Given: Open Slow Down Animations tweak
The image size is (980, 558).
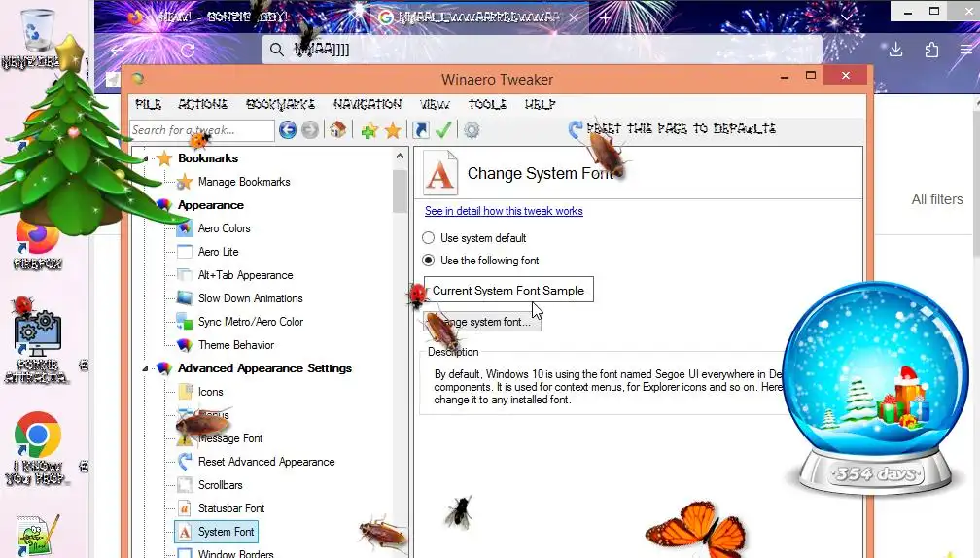Looking at the screenshot, I should (250, 298).
